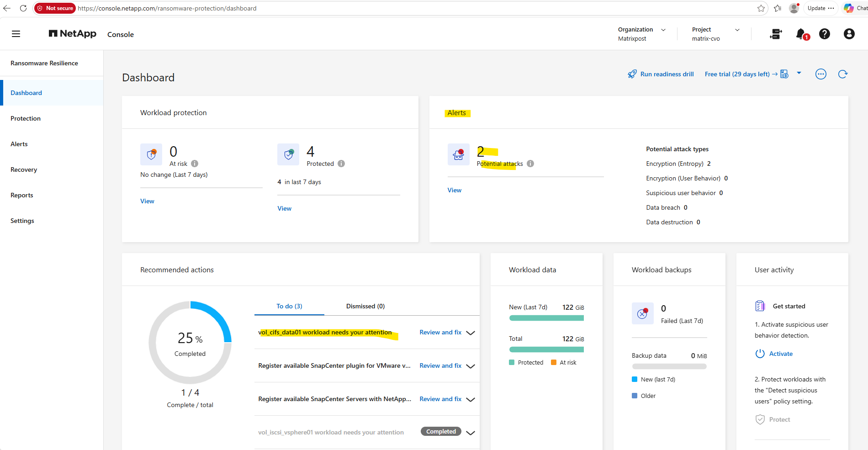Click the 25% completed donut chart
The width and height of the screenshot is (868, 450).
tap(190, 342)
